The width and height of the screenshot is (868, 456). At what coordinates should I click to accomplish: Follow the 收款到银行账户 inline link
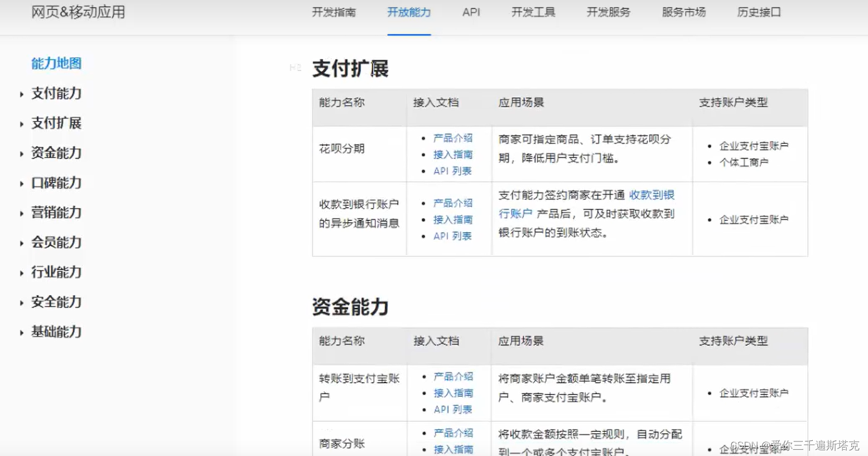[x=652, y=195]
